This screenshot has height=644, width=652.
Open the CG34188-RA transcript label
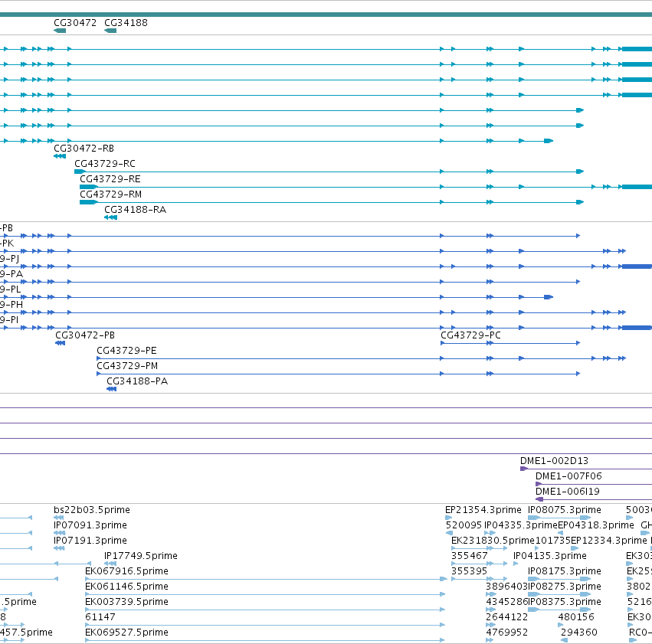tap(135, 210)
